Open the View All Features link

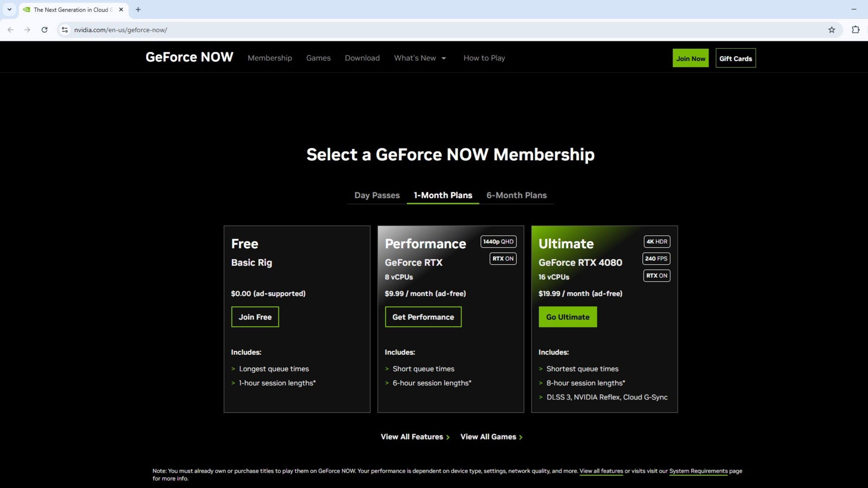point(415,437)
